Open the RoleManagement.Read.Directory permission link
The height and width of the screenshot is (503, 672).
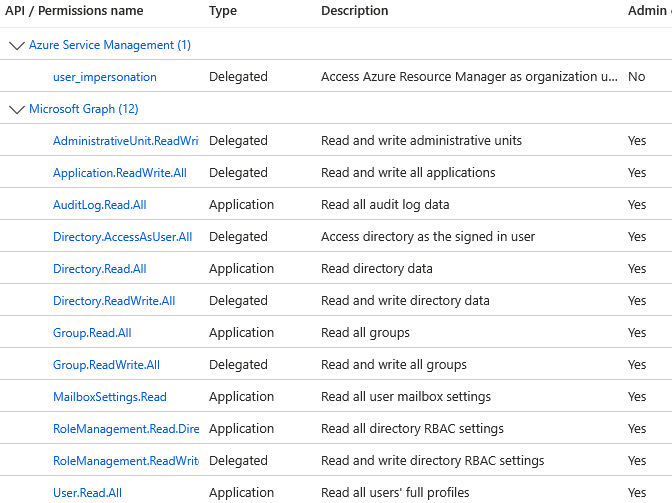tap(126, 429)
